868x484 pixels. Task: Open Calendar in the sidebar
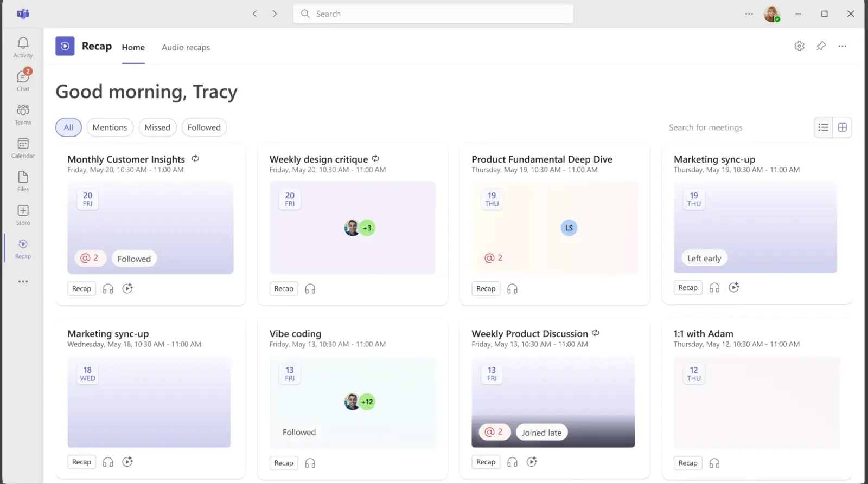click(x=23, y=147)
